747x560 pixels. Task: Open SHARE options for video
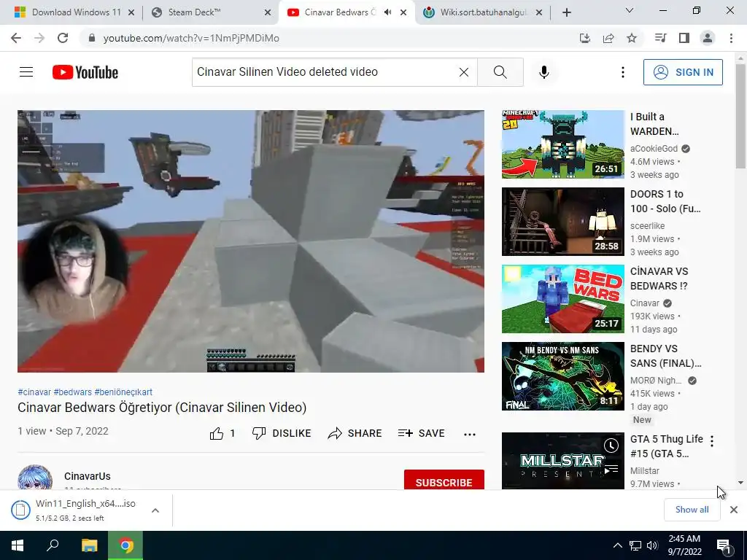point(355,433)
